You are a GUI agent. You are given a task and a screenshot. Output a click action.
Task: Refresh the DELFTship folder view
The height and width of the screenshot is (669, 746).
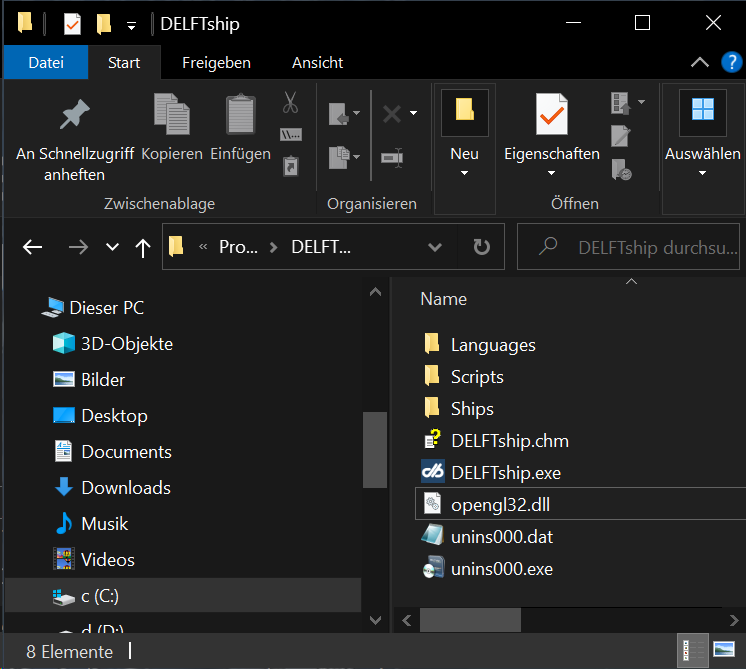click(481, 247)
